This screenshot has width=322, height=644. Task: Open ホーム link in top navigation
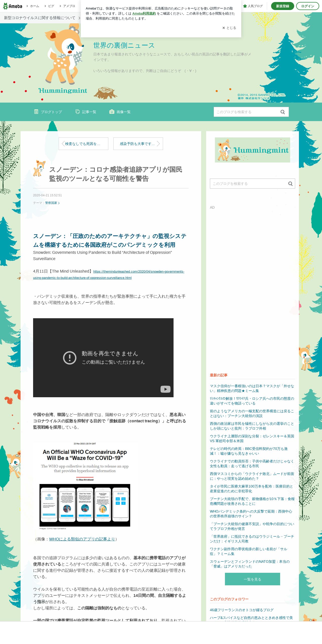coord(34,6)
